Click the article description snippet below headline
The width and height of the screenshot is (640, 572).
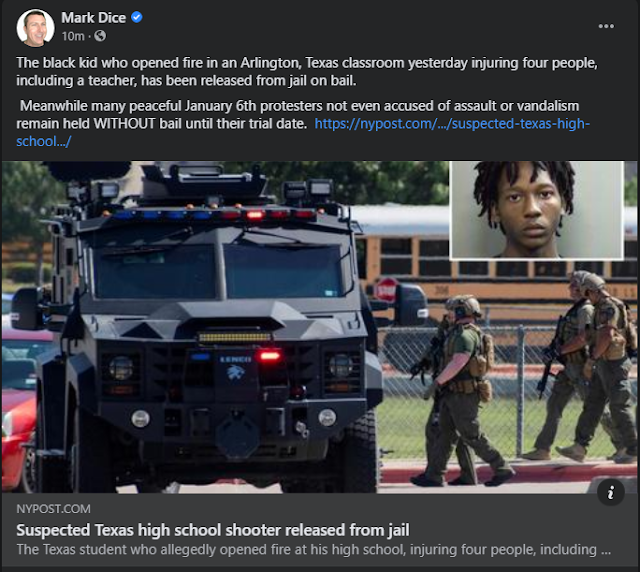313,550
